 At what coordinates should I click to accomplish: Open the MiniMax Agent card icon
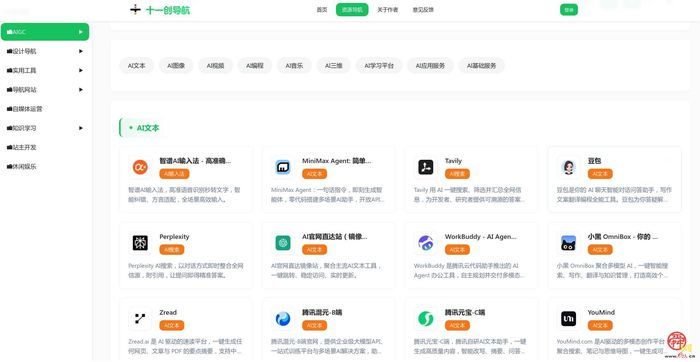tap(283, 167)
